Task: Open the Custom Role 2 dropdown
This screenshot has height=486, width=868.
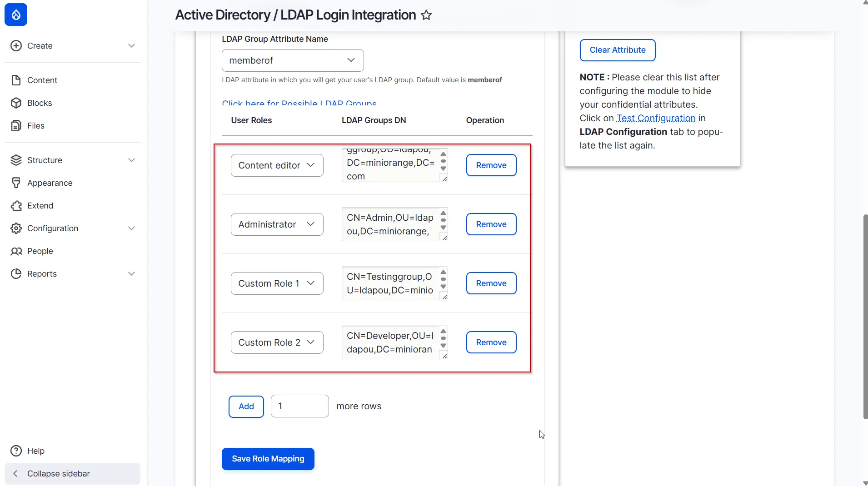Action: click(277, 342)
